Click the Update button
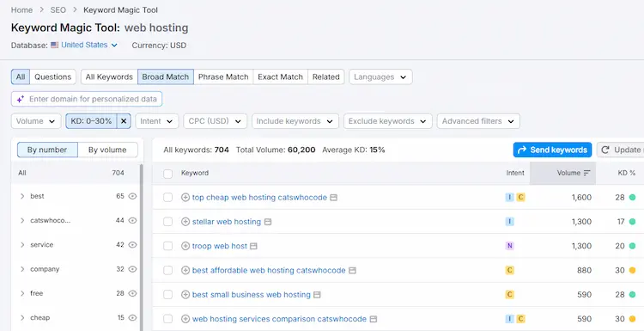 [620, 150]
